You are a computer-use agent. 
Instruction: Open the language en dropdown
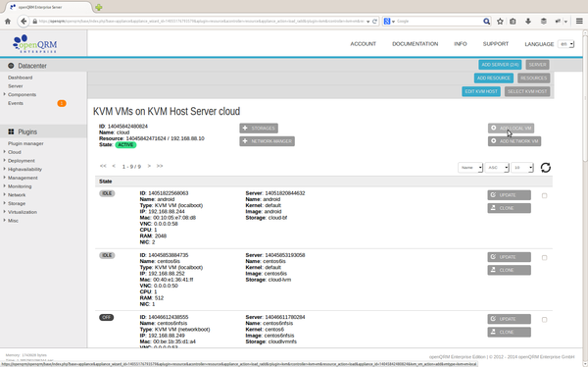(x=565, y=44)
